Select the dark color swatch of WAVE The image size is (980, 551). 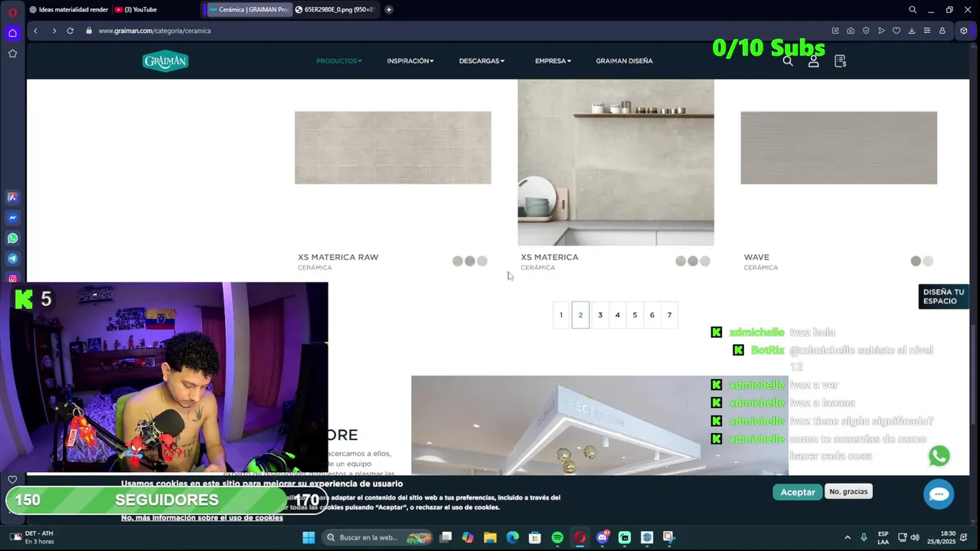916,261
